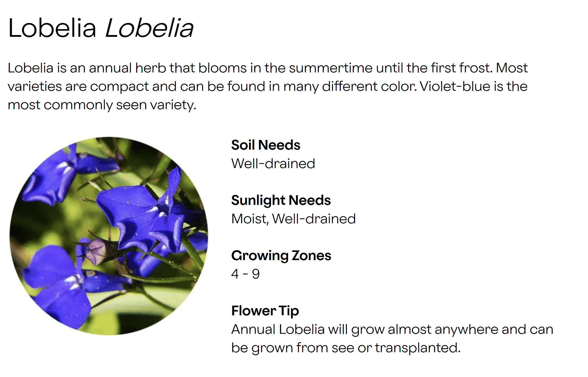Click the non-italic Lobelia title word
Image resolution: width=588 pixels, height=377 pixels.
[52, 28]
